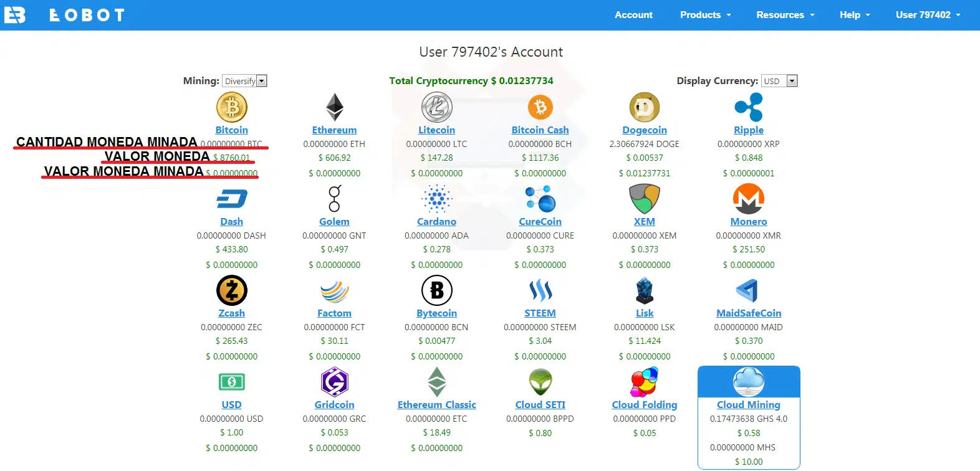Screen dimensions: 980x471
Task: Open the Dash link
Action: coord(232,222)
